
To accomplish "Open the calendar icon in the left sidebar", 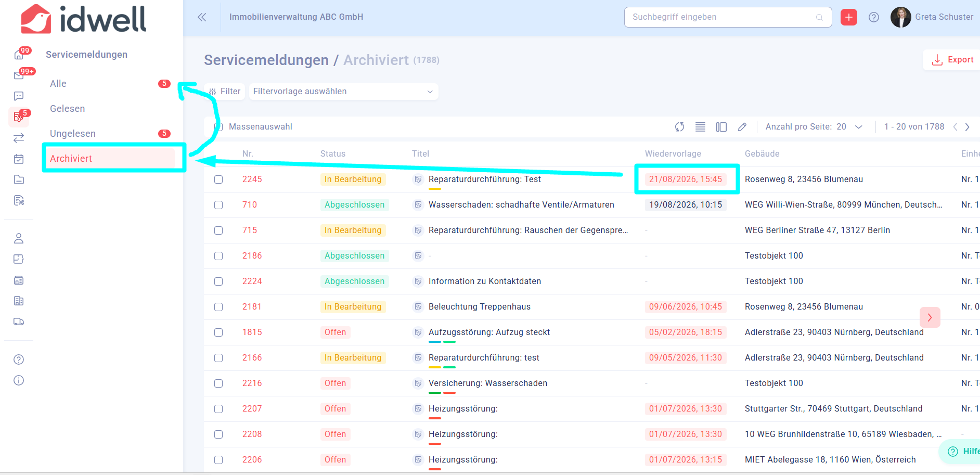I will coord(19,159).
